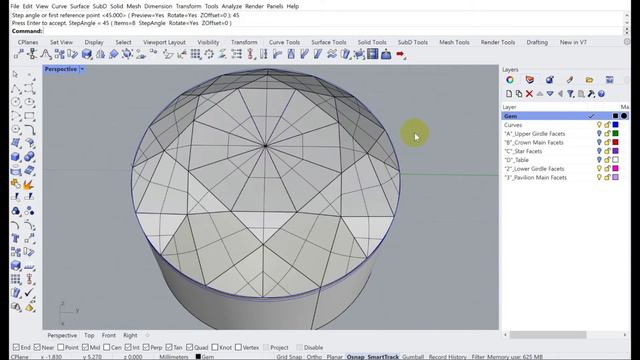The width and height of the screenshot is (640, 360).
Task: Open the Perspective viewport title dropdown arrow
Action: coord(82,69)
